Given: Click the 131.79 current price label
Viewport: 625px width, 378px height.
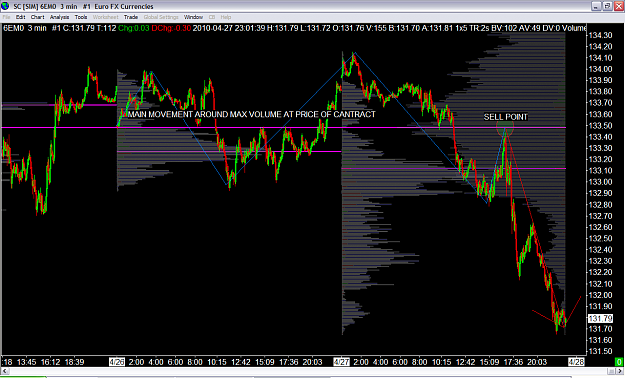Looking at the screenshot, I should coord(600,318).
